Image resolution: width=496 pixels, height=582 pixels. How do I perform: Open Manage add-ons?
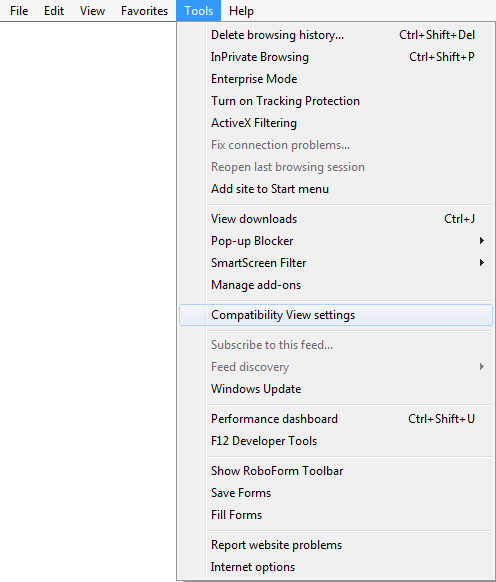click(336, 285)
